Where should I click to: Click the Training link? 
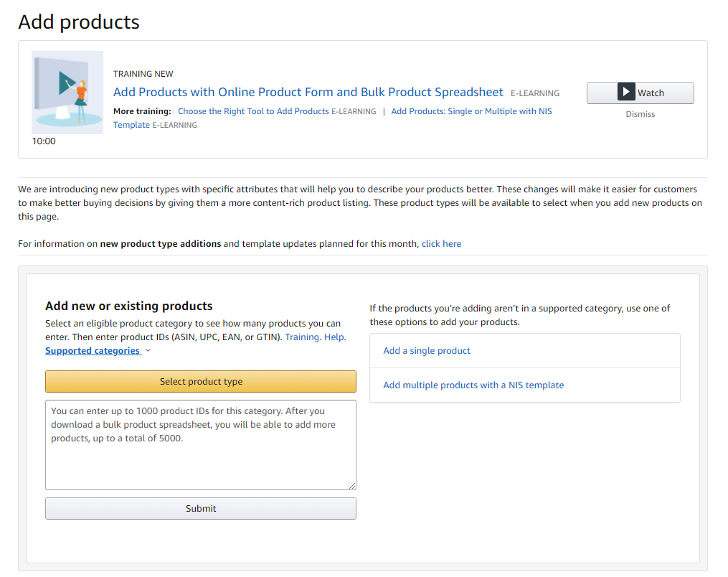[x=302, y=337]
